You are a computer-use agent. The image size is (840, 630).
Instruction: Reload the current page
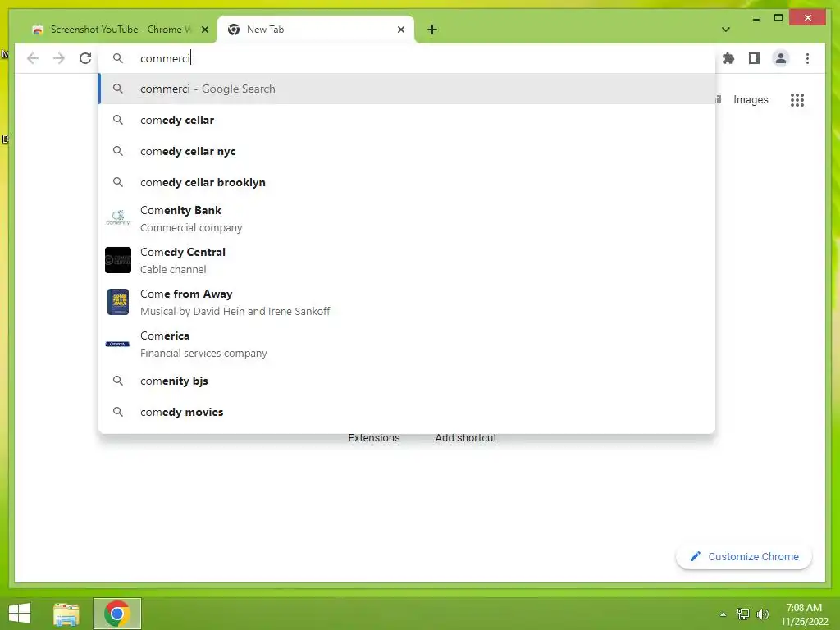(x=85, y=58)
